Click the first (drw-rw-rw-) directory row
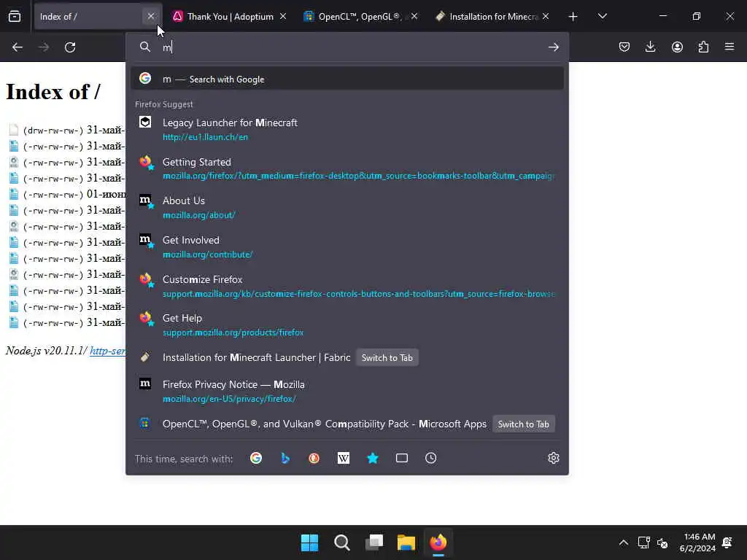The height and width of the screenshot is (560, 747). (x=66, y=130)
